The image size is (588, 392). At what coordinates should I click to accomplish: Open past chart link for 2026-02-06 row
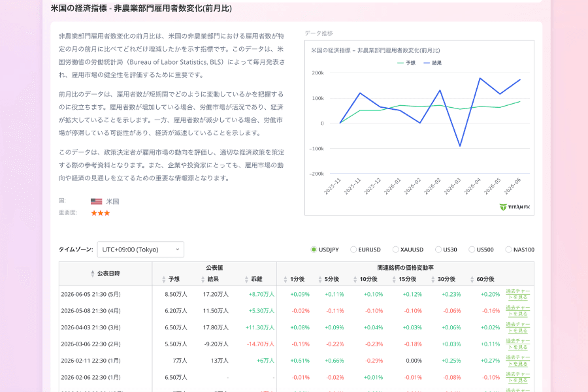click(518, 377)
